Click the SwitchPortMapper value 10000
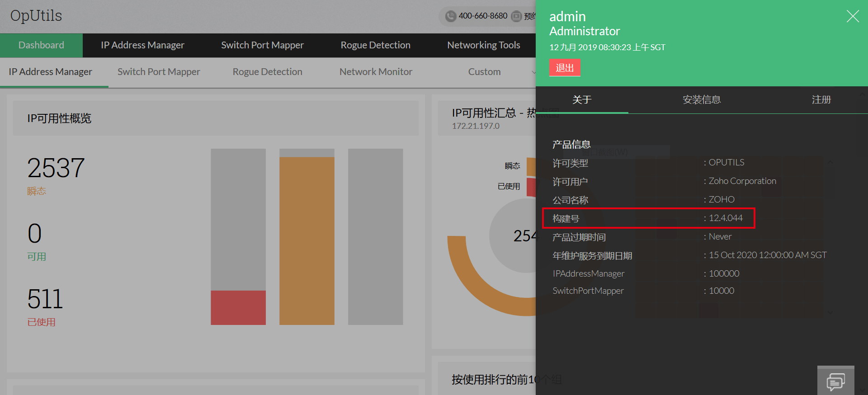The width and height of the screenshot is (868, 395). (x=722, y=291)
